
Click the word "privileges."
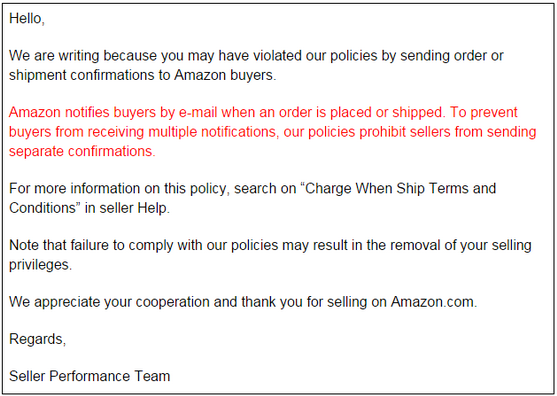click(x=40, y=265)
